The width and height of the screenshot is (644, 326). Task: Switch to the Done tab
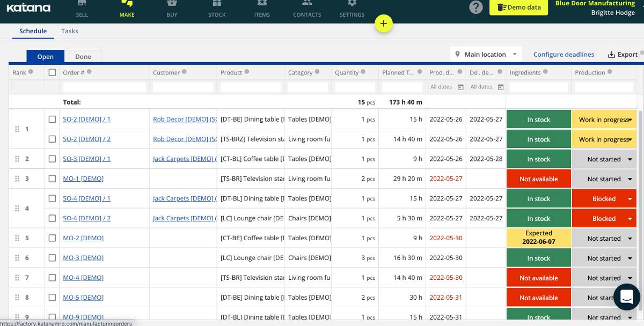click(x=83, y=56)
